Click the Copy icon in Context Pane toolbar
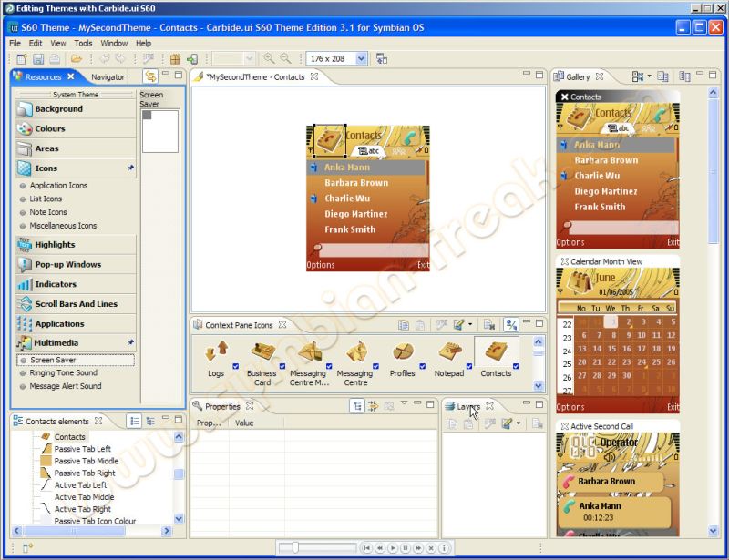The height and width of the screenshot is (560, 729). (x=404, y=325)
